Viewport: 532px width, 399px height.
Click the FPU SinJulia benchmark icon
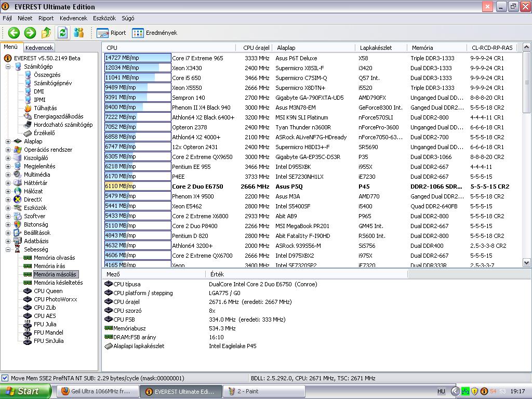tap(28, 341)
